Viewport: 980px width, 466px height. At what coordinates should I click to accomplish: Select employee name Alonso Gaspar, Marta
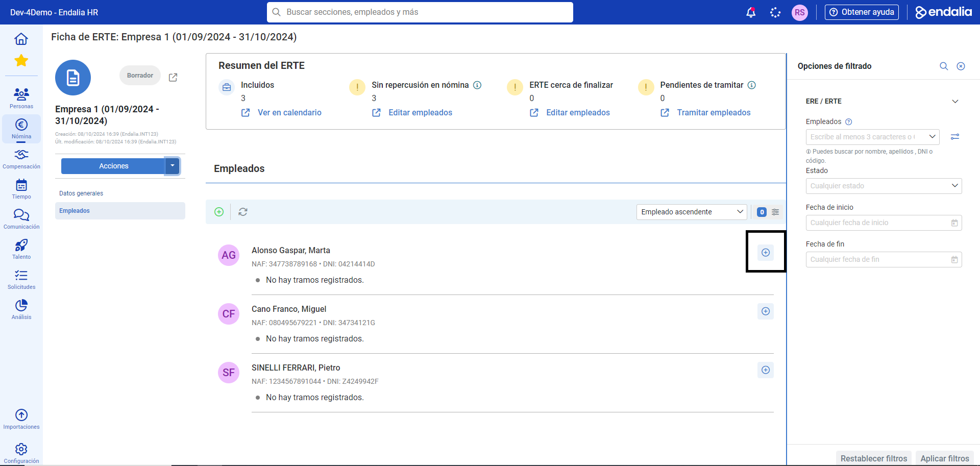[x=291, y=251]
